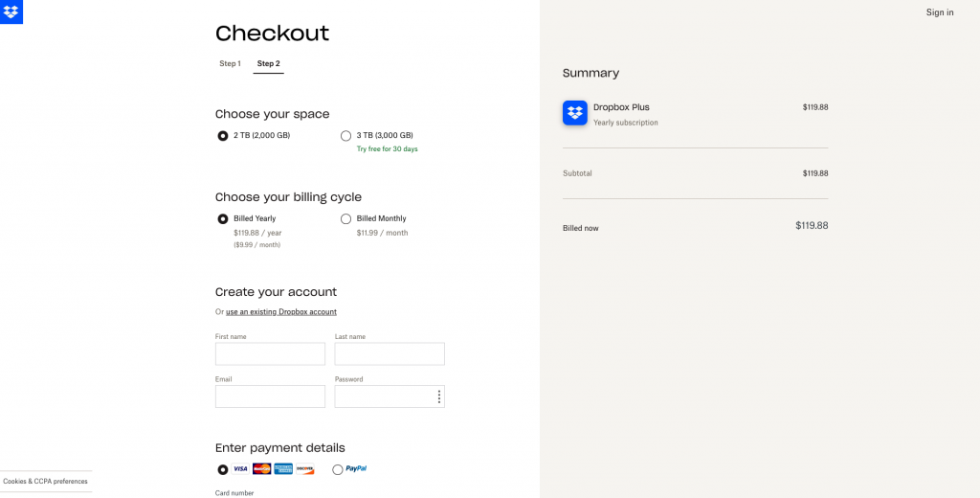The height and width of the screenshot is (498, 980).
Task: Click the Discover card icon
Action: (304, 469)
